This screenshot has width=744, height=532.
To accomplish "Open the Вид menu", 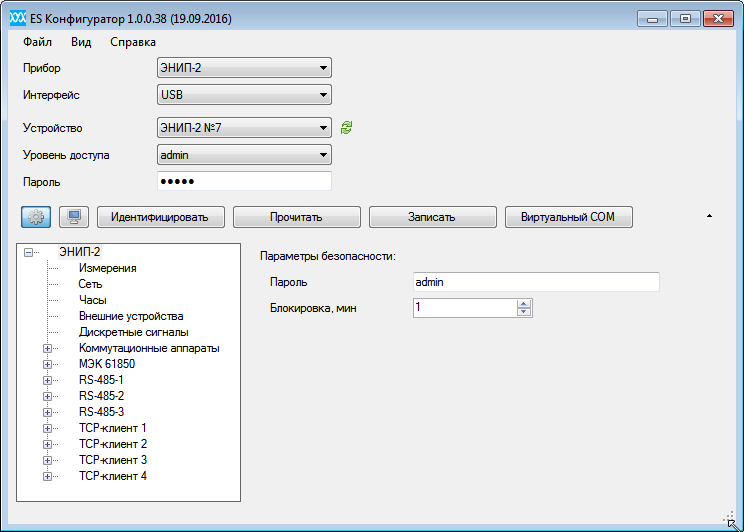I will [81, 42].
